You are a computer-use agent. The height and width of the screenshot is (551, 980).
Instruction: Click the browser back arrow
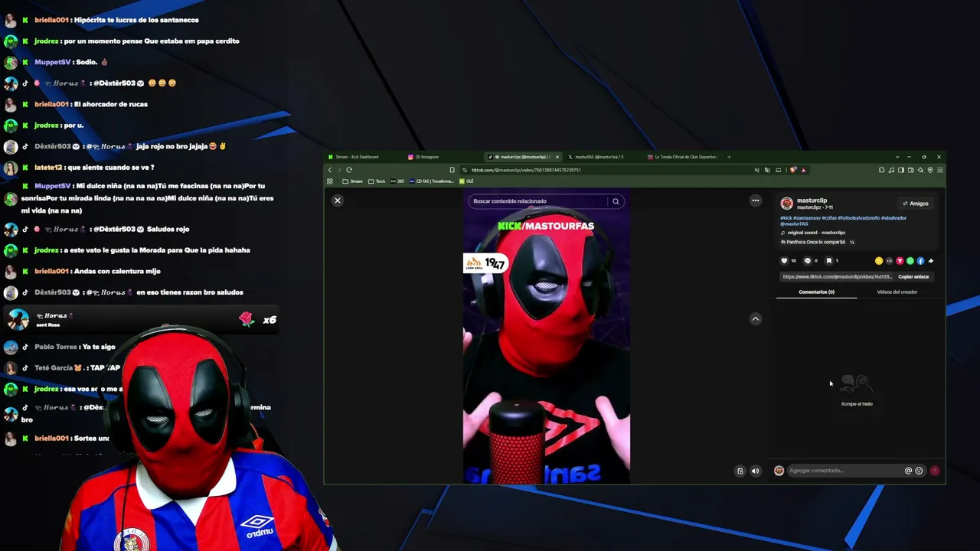[x=330, y=170]
